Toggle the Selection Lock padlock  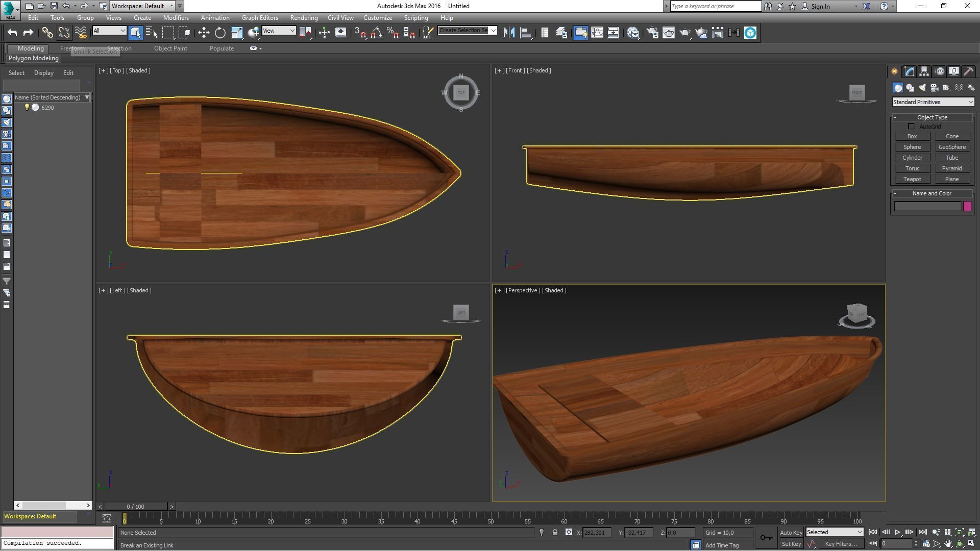(x=555, y=533)
